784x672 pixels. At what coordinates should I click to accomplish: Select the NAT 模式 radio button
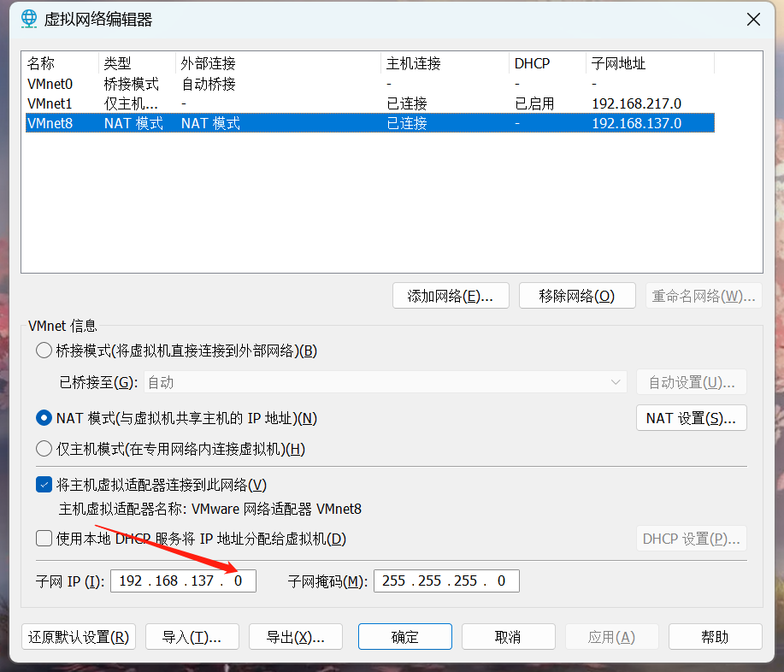tap(44, 418)
